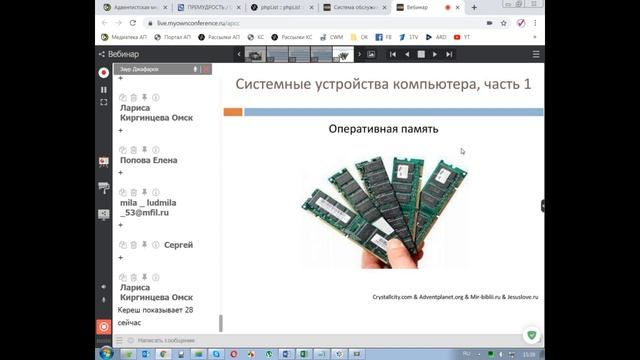
Task: Select the currently highlighted RAM slide thumbnail
Action: [343, 54]
